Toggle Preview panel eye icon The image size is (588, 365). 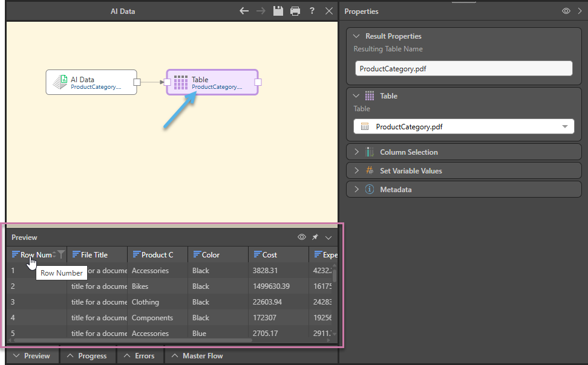pos(301,237)
